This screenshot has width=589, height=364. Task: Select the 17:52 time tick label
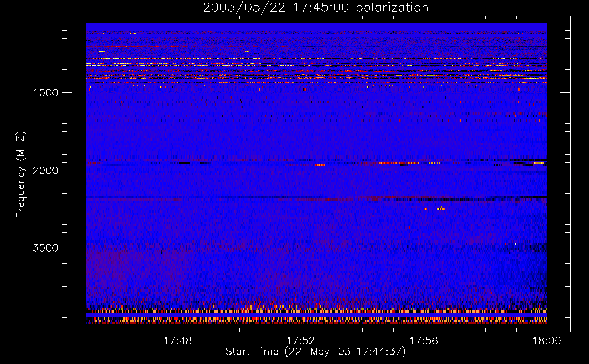click(x=301, y=341)
